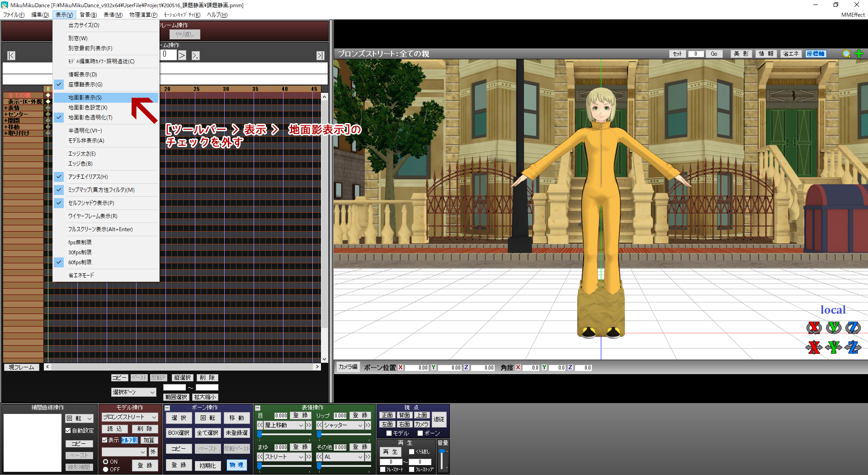The height and width of the screenshot is (475, 868).
Task: Click the upper blue Z rotation axis icon
Action: (x=853, y=327)
